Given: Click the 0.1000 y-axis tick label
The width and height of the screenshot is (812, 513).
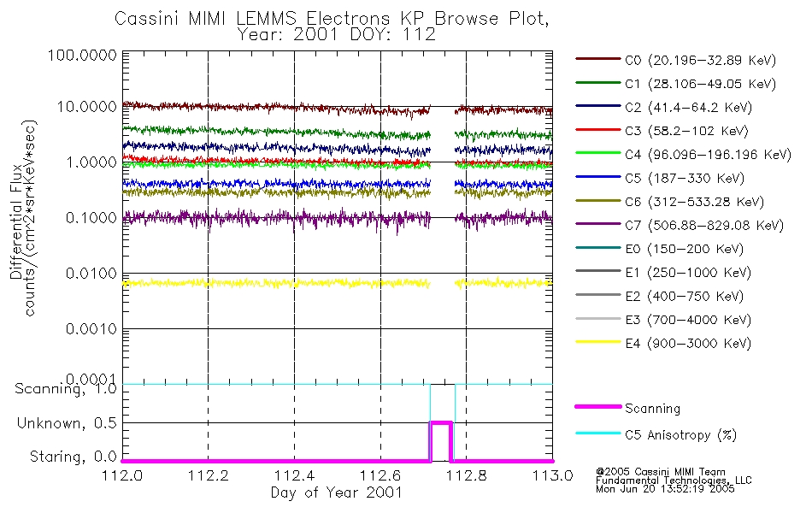Looking at the screenshot, I should click(x=91, y=218).
